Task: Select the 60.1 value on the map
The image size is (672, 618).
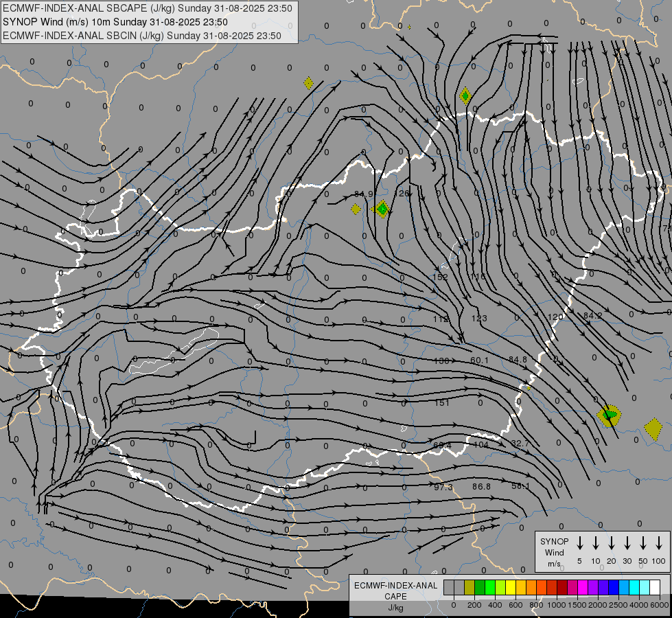Action: coord(480,360)
